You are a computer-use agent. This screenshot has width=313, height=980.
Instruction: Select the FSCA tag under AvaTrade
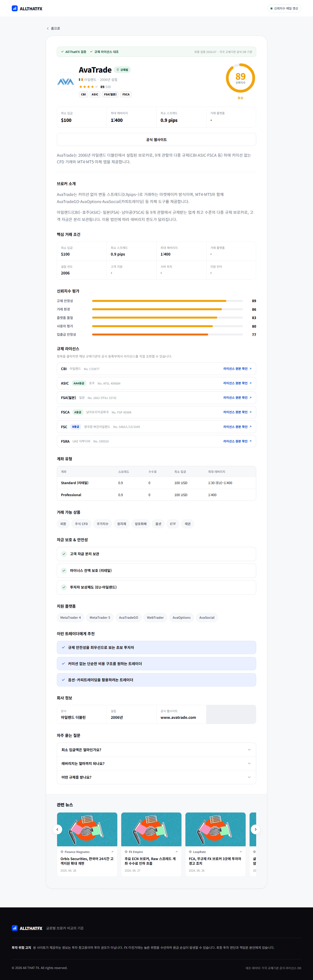coord(126,94)
